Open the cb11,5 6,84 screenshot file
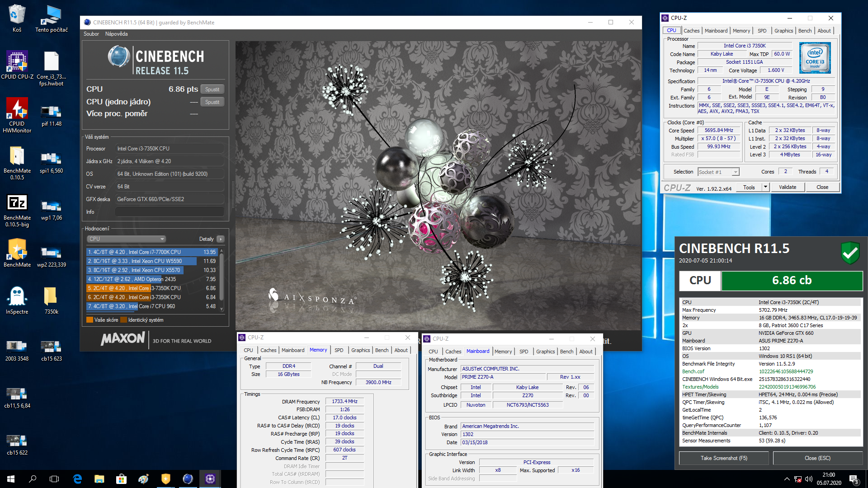The width and height of the screenshot is (868, 488). 17,398
